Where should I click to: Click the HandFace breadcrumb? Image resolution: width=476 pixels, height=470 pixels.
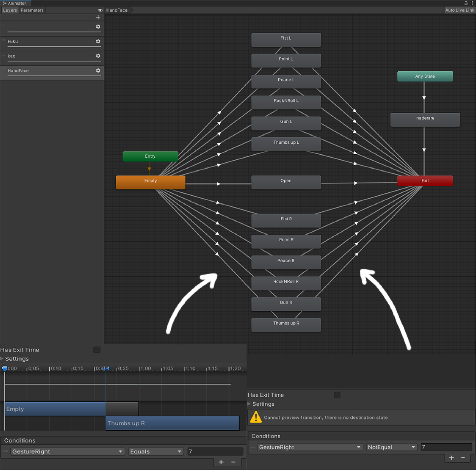click(x=117, y=10)
